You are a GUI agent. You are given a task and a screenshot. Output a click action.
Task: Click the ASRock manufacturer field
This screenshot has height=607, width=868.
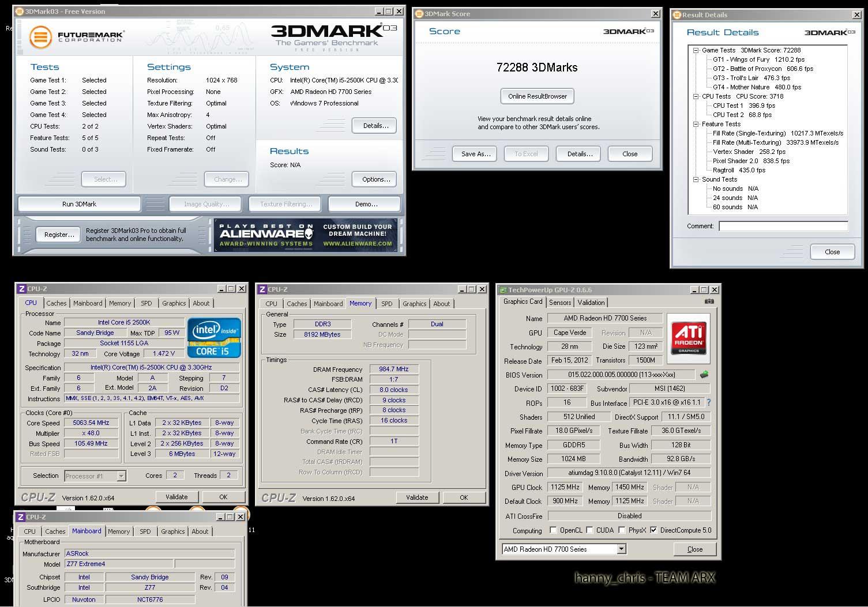149,553
